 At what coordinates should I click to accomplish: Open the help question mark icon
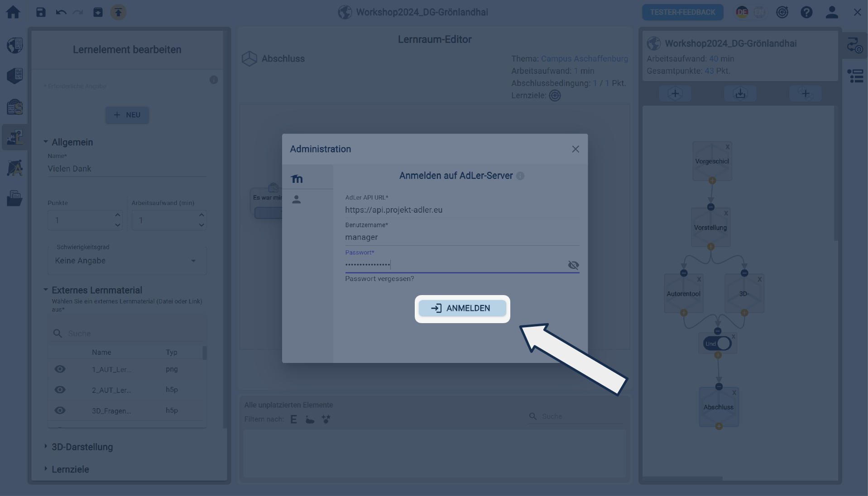pyautogui.click(x=806, y=12)
